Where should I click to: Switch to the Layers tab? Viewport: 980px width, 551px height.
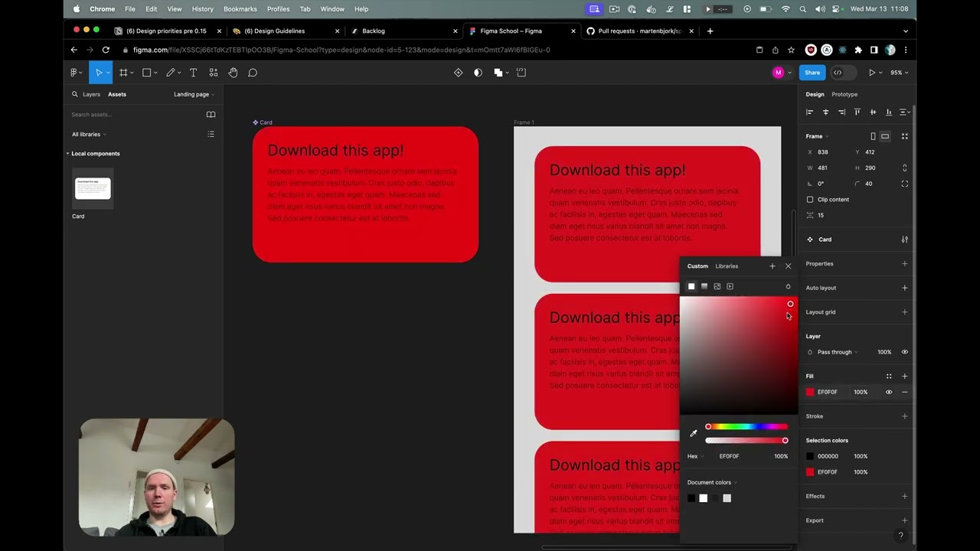click(91, 94)
